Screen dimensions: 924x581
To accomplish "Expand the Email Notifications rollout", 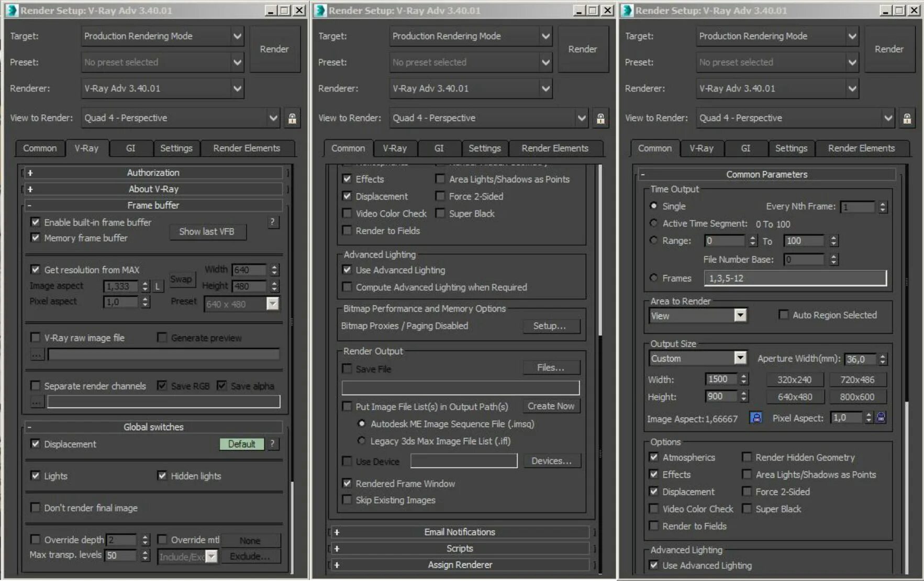I will pyautogui.click(x=460, y=532).
